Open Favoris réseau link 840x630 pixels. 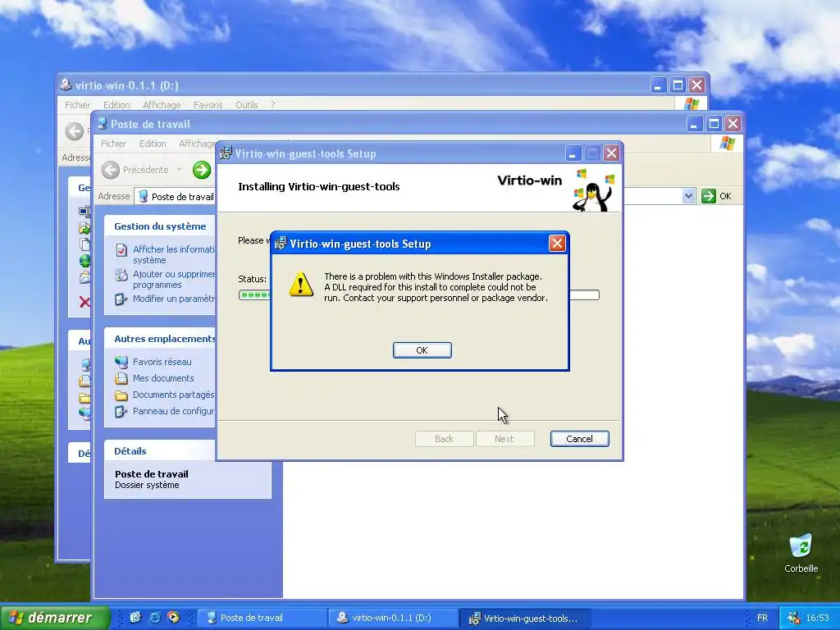pyautogui.click(x=162, y=362)
